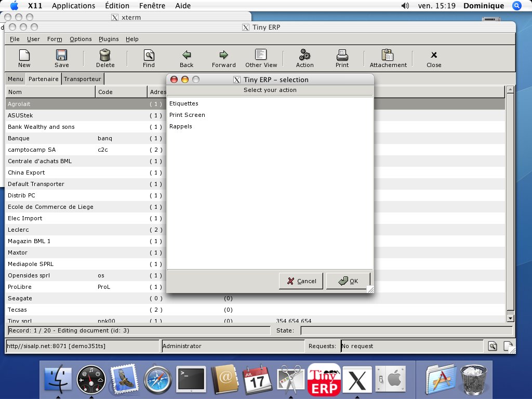Switch to the Transporteur tab
This screenshot has width=532, height=399.
[x=83, y=79]
